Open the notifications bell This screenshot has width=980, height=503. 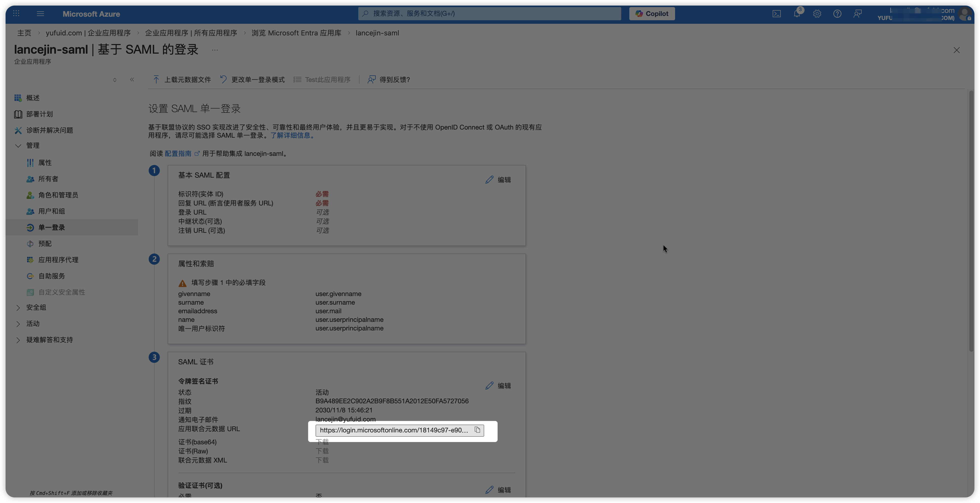click(797, 14)
